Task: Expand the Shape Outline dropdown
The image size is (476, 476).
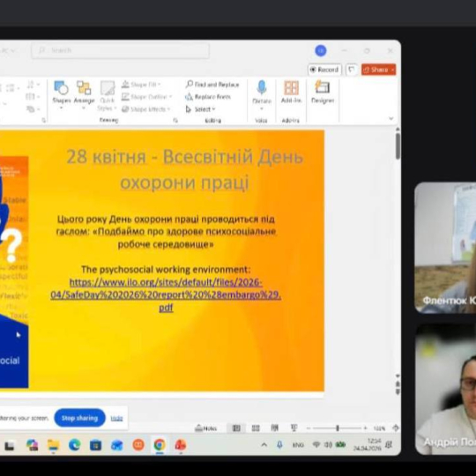Action: coord(146,97)
